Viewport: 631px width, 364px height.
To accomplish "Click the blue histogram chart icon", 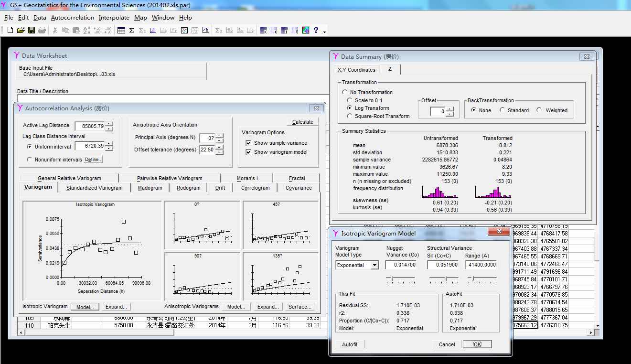I will coord(153,30).
